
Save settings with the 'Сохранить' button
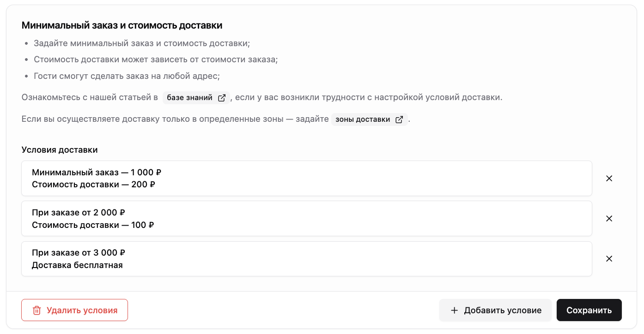pos(589,310)
